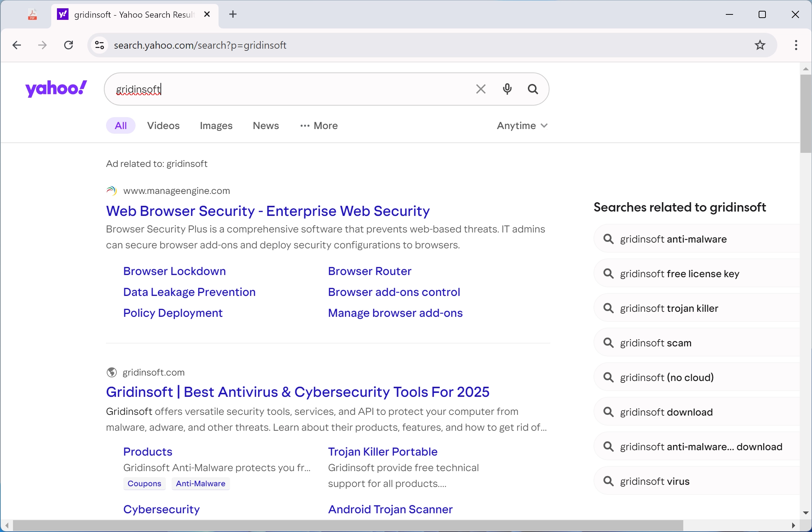The image size is (812, 532).
Task: Navigate back with the back arrow
Action: (x=16, y=45)
